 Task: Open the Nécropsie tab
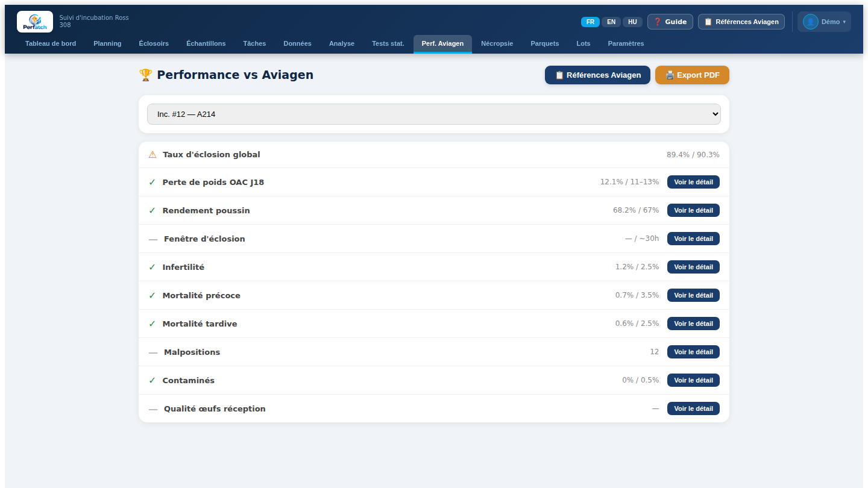click(497, 43)
